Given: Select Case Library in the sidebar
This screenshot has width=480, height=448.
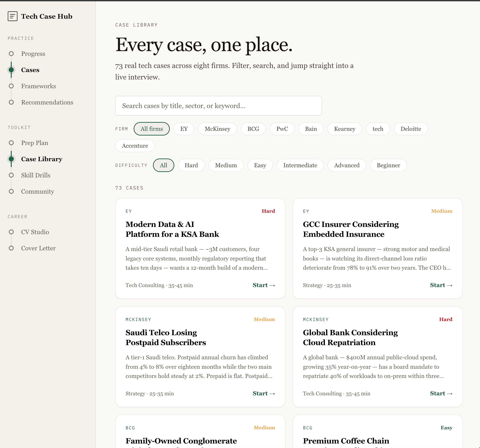Looking at the screenshot, I should [42, 159].
